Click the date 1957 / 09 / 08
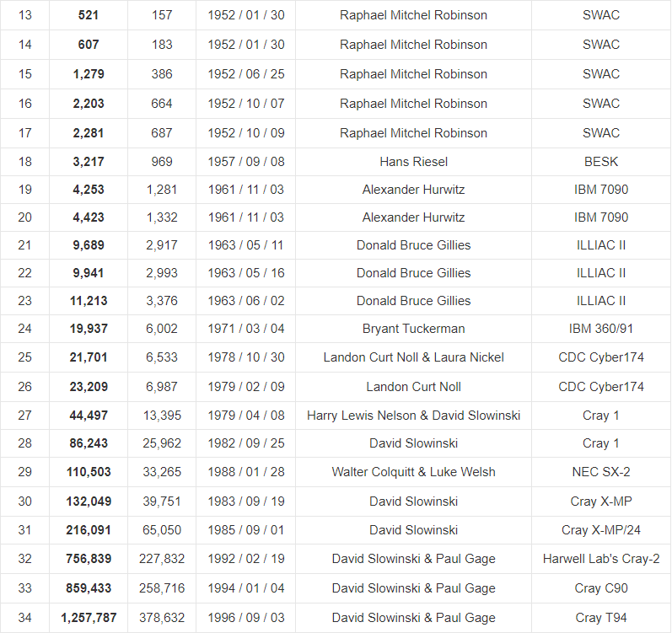The height and width of the screenshot is (633, 672). click(246, 162)
